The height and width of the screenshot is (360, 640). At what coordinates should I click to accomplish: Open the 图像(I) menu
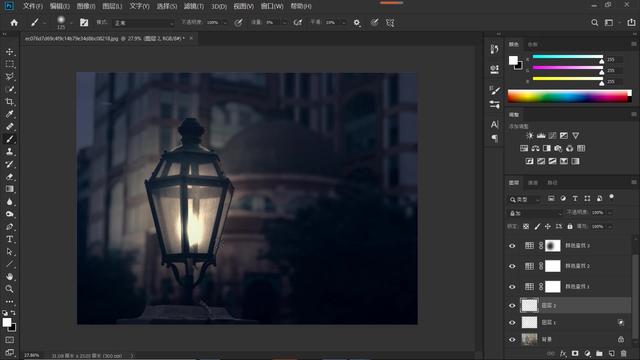tap(86, 6)
